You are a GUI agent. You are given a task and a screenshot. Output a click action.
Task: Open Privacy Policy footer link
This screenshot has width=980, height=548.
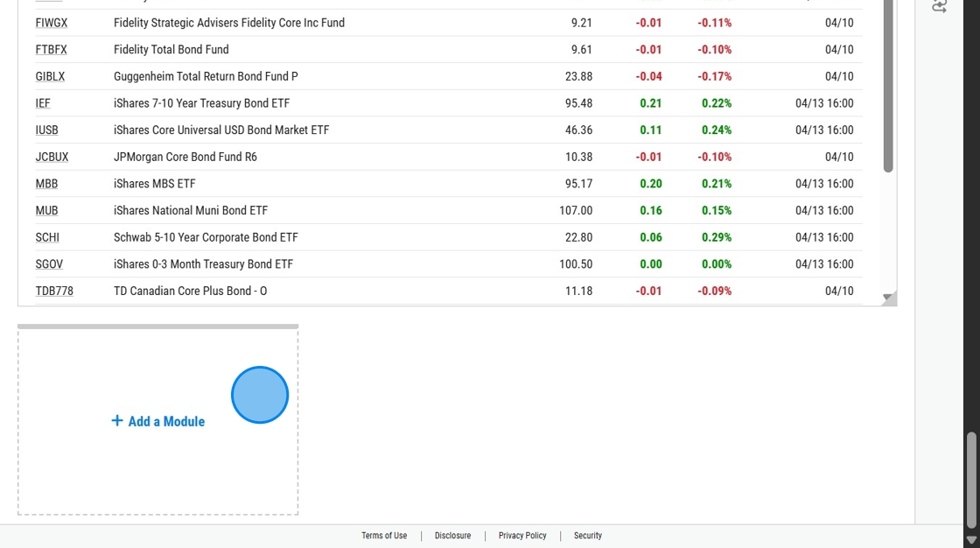tap(522, 536)
